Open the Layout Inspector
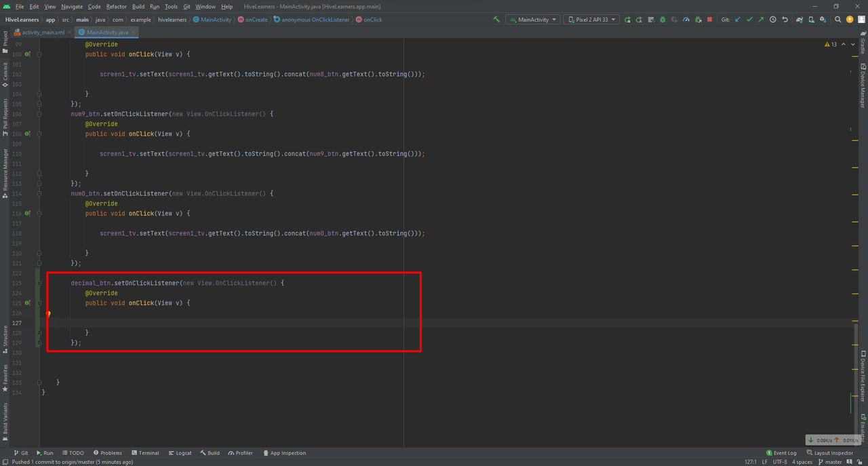Screen dimensions: 868x466 pos(829,453)
